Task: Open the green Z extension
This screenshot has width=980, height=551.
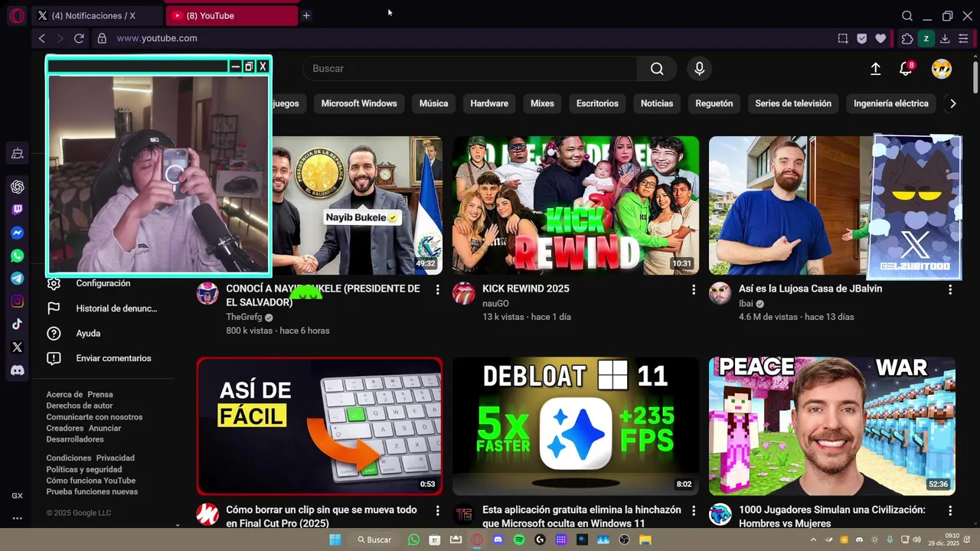Action: pyautogui.click(x=926, y=38)
